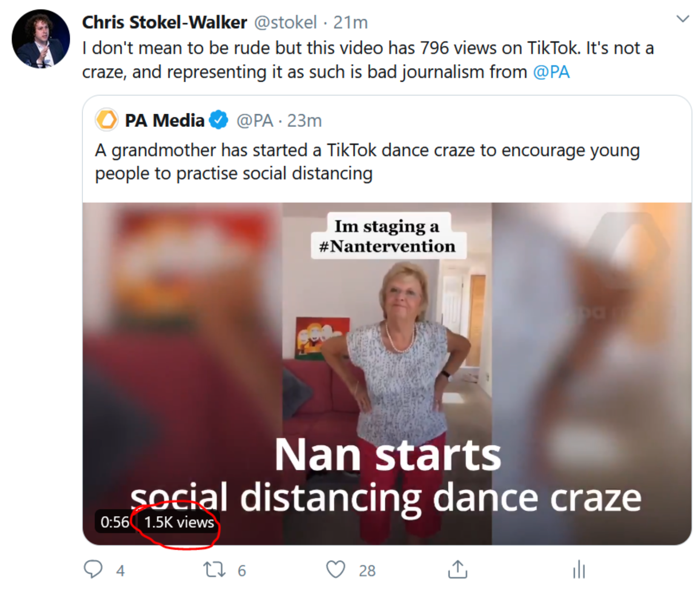Click the PA Media hexagon avatar
Viewport: 700px width, 592px height.
(106, 120)
